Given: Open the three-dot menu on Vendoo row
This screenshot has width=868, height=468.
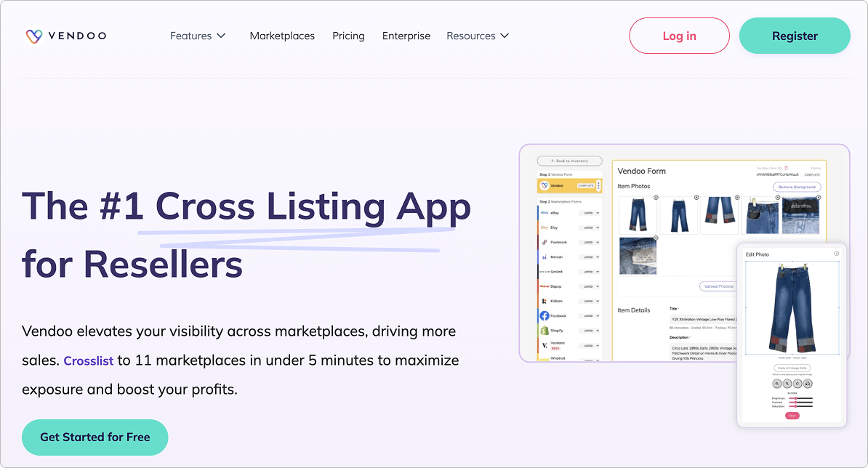Looking at the screenshot, I should (598, 185).
